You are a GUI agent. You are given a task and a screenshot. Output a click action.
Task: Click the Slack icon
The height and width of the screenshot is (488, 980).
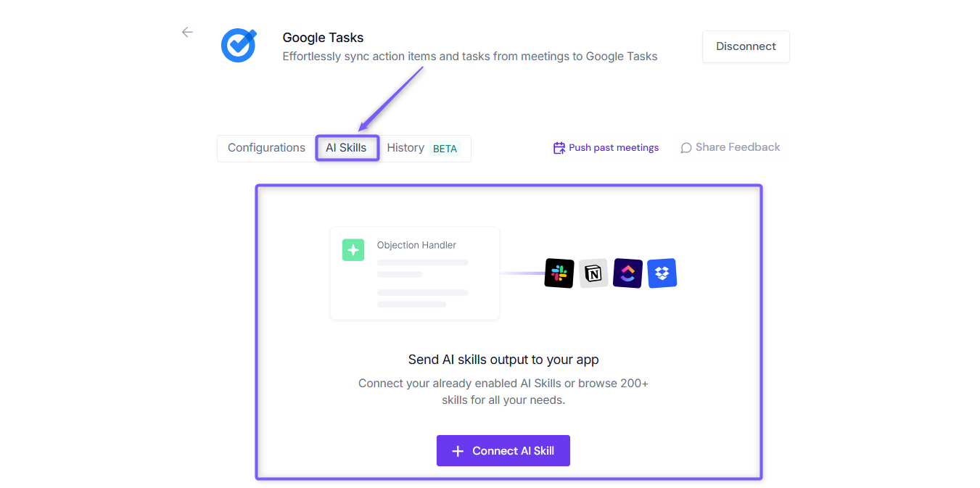[x=559, y=273]
